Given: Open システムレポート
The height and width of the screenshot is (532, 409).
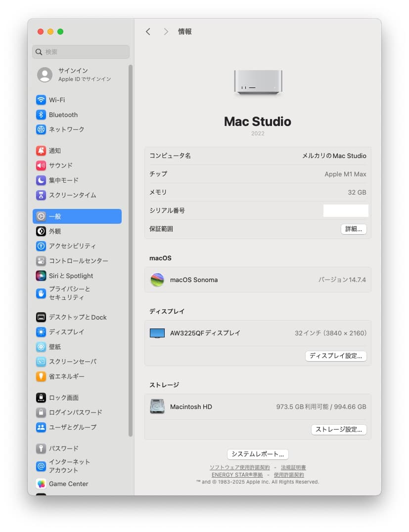Looking at the screenshot, I should pos(257,454).
